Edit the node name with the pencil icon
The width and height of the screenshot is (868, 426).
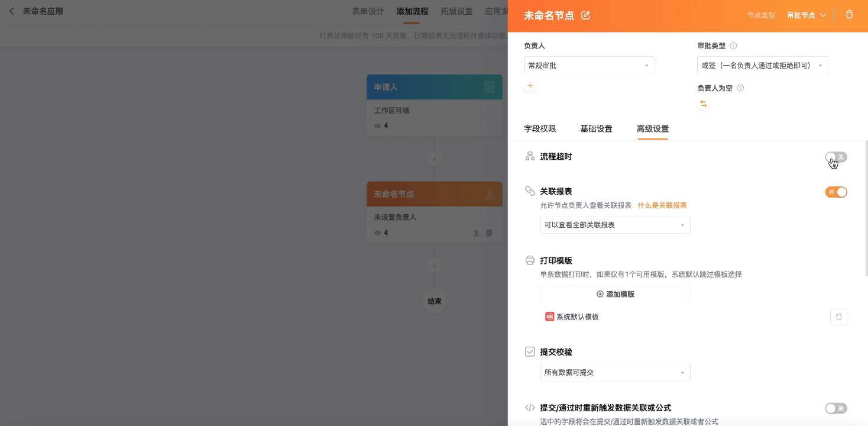[585, 15]
